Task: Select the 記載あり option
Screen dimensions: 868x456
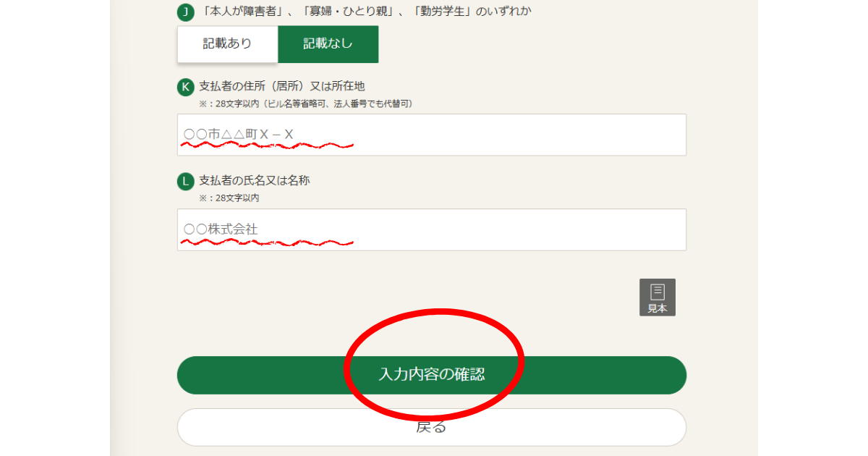Action: 227,44
